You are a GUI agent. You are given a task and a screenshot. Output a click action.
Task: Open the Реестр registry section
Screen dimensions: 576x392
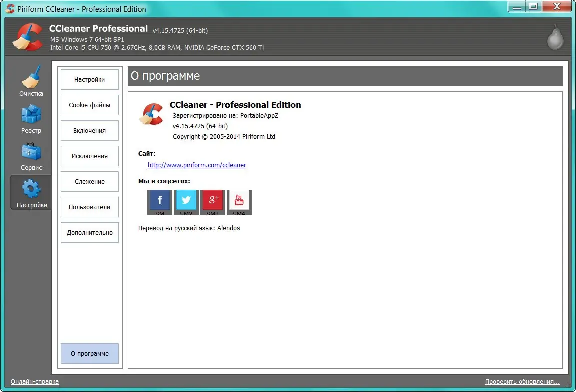(x=31, y=119)
